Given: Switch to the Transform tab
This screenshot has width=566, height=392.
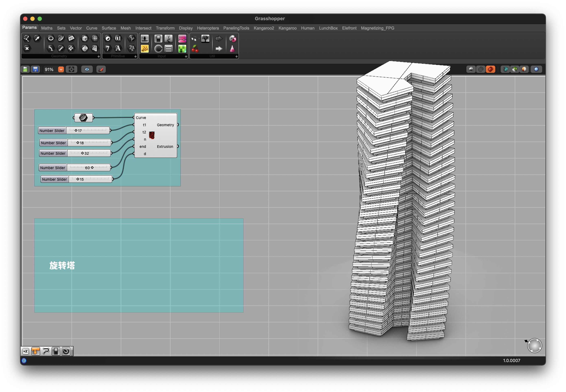Looking at the screenshot, I should tap(165, 28).
